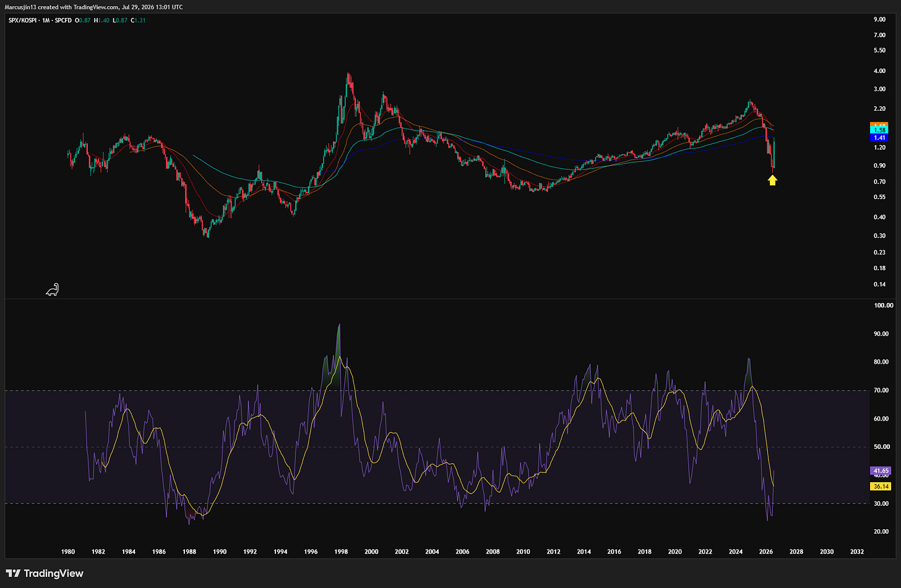Click the 7.00 price axis label
The height and width of the screenshot is (588, 901).
tap(879, 35)
